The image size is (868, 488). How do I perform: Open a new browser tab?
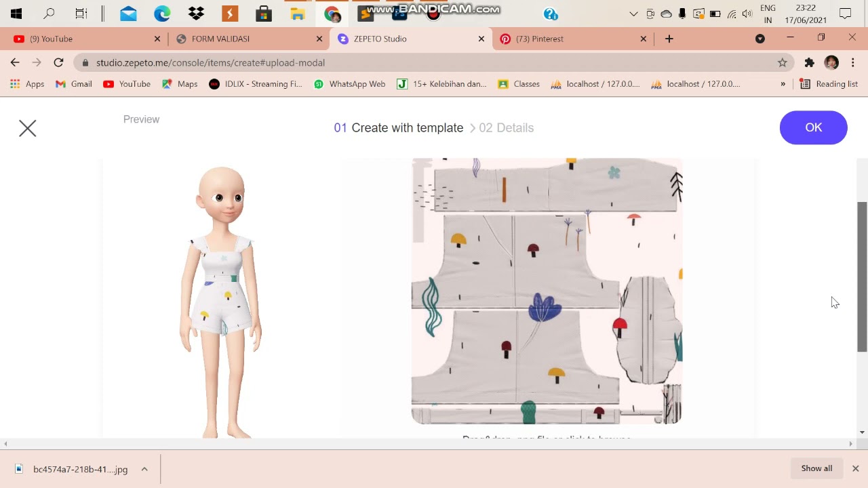point(669,39)
